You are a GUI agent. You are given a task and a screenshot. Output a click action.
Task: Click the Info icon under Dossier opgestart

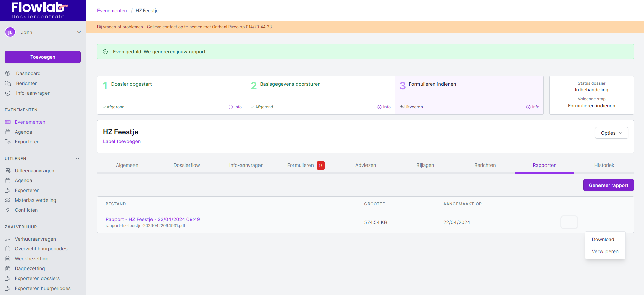231,107
